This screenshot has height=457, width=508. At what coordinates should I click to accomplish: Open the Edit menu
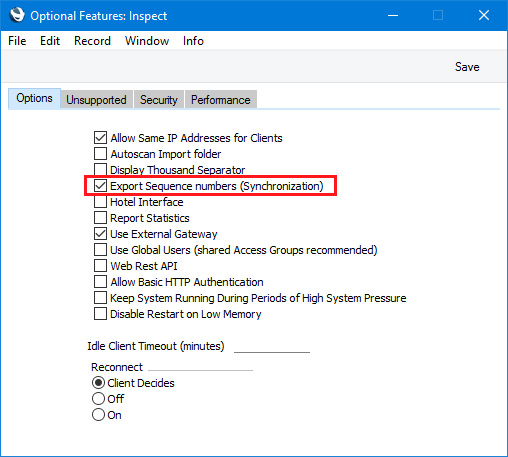click(50, 41)
